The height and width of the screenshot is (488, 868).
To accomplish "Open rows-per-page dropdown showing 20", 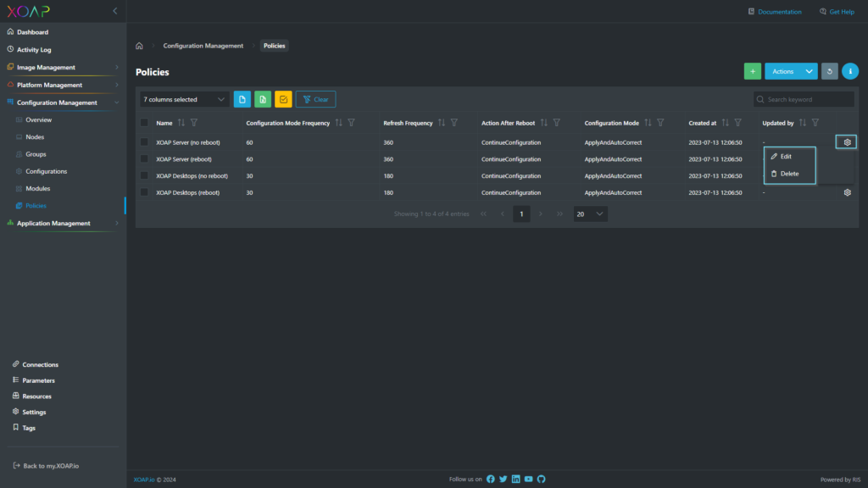I will (x=590, y=214).
